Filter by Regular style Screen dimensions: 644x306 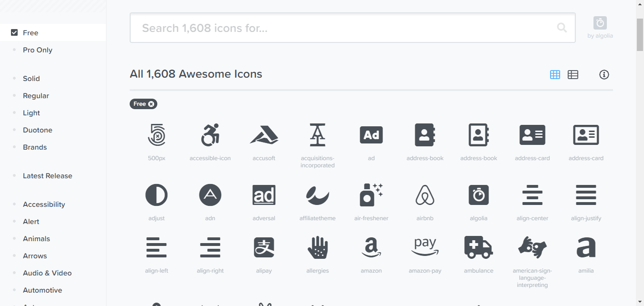coord(36,96)
